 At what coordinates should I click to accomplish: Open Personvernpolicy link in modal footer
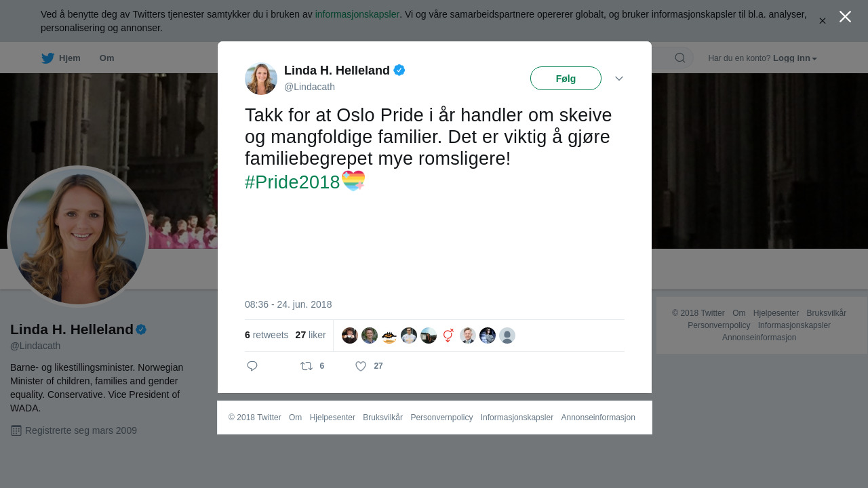coord(441,418)
